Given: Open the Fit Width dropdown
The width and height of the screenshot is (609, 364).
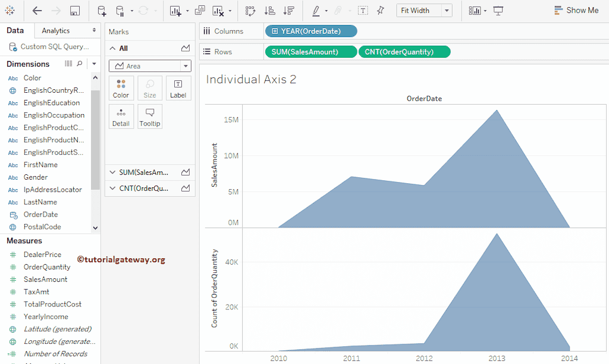Looking at the screenshot, I should [424, 10].
